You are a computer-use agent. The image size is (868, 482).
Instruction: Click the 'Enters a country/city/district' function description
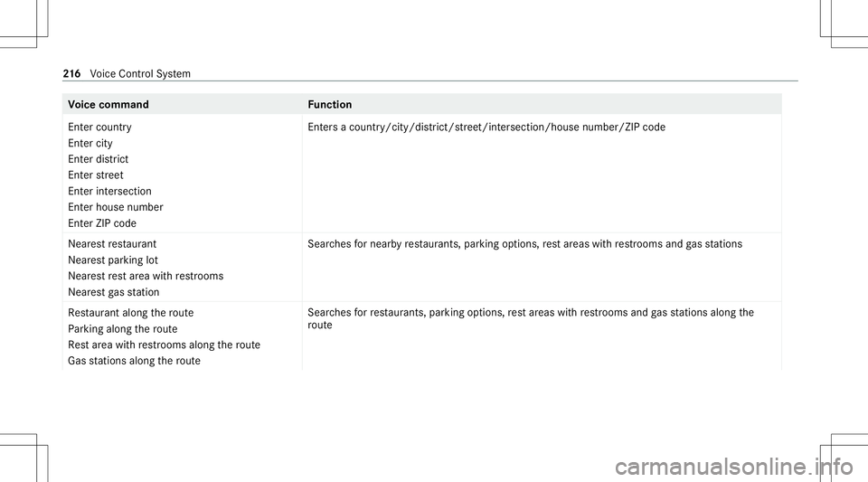click(x=486, y=128)
